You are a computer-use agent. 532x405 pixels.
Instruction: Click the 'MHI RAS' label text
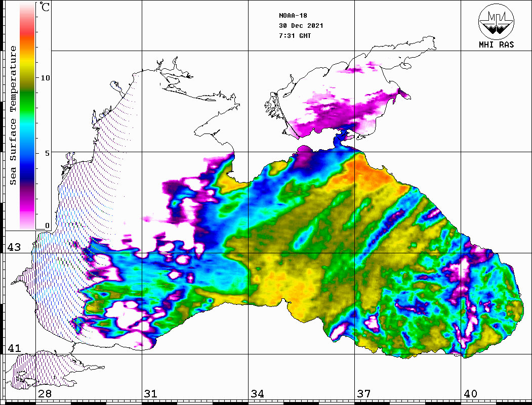coord(497,44)
